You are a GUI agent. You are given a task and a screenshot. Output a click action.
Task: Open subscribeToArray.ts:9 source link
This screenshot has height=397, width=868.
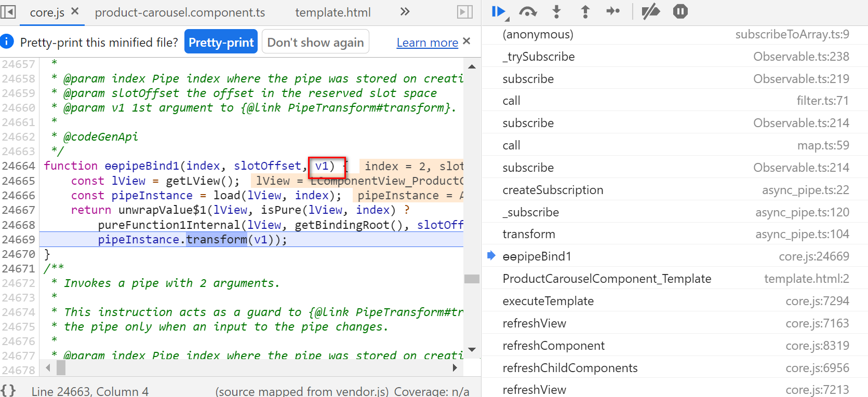[x=792, y=34]
